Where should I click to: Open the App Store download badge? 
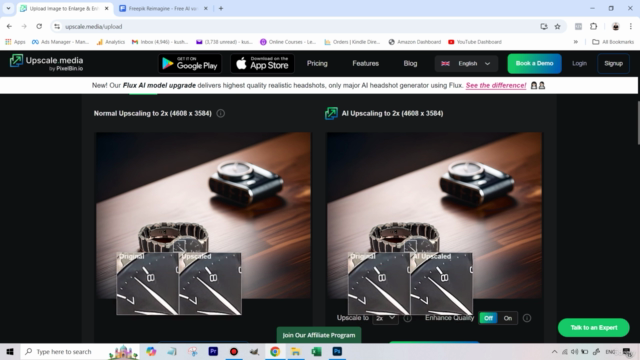point(262,64)
